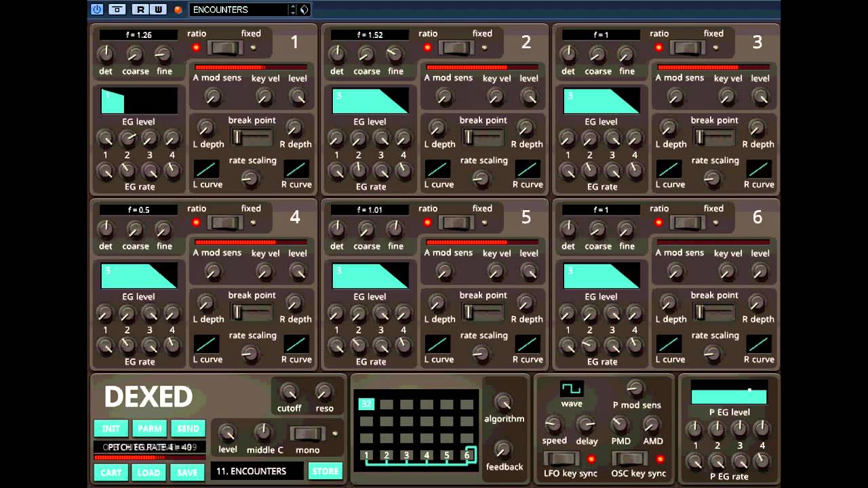The image size is (868, 488).
Task: Click operator 6 L curve display
Action: pyautogui.click(x=669, y=344)
